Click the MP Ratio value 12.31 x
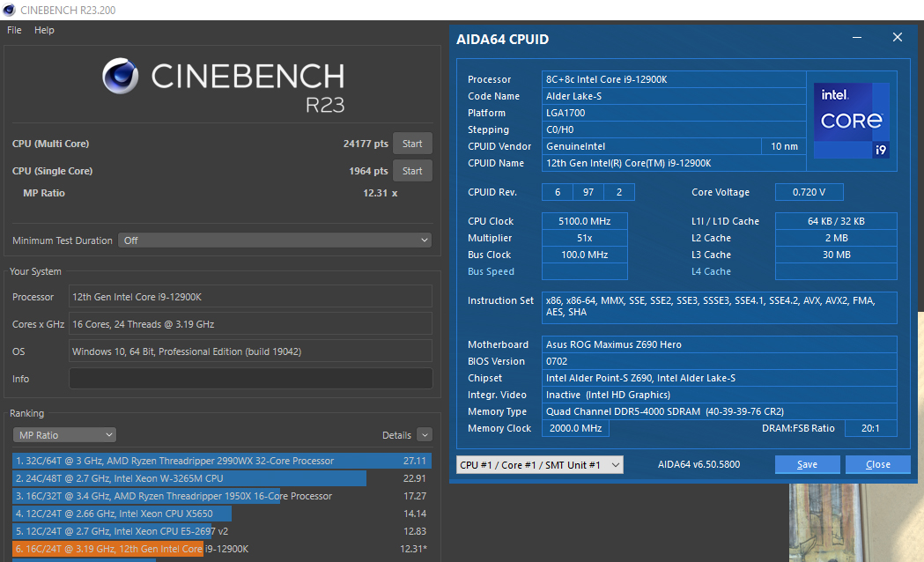The width and height of the screenshot is (924, 562). point(381,193)
